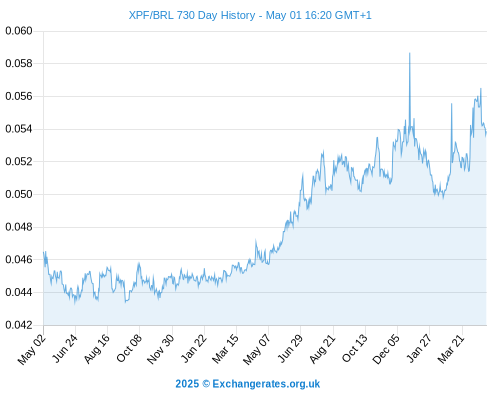The width and height of the screenshot is (495, 400).
Task: Click the chart title XPF/BRL 730 Day History
Action: coord(192,15)
